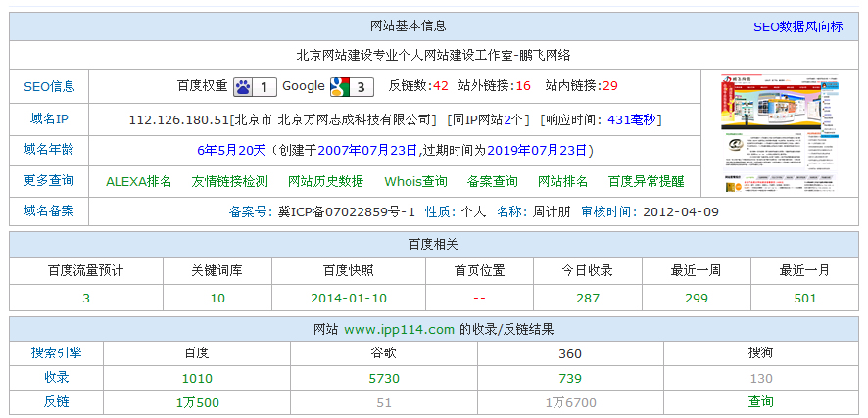Click the 搜索引擎 header label
The width and height of the screenshot is (868, 418).
[56, 352]
